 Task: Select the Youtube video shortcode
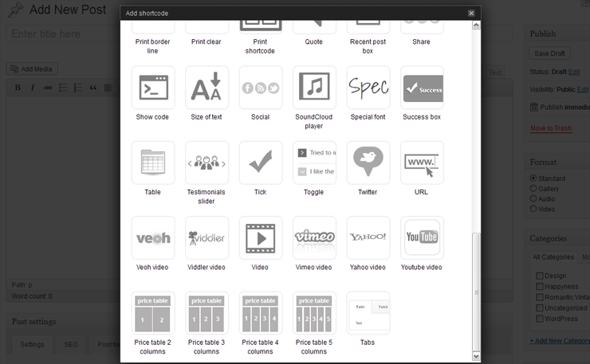point(422,237)
